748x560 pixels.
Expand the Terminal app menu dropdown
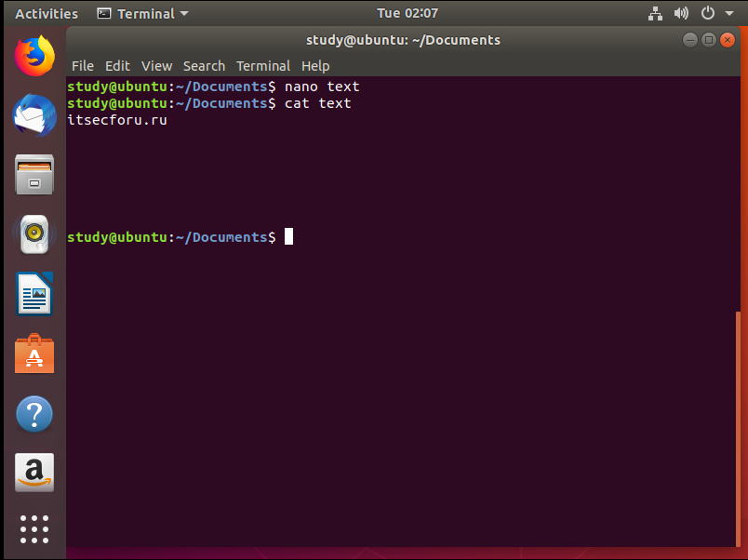143,14
